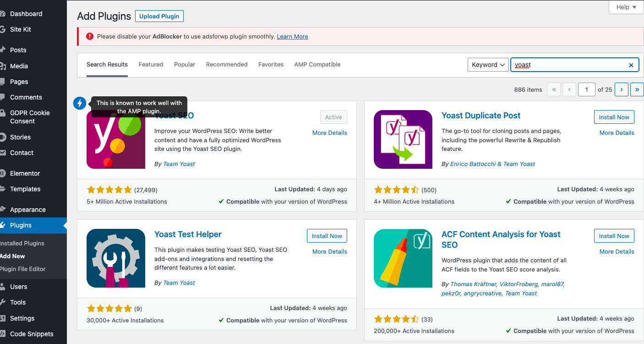Switch to the Search Results tab
The height and width of the screenshot is (344, 644).
[x=107, y=65]
